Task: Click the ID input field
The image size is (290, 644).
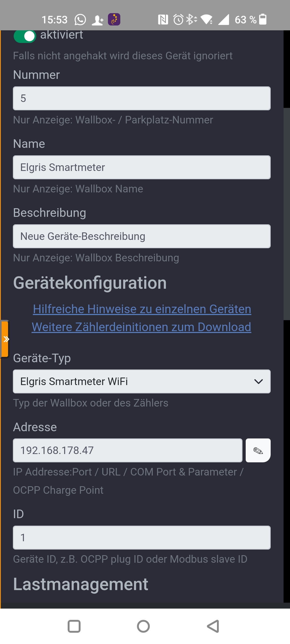Action: (142, 537)
